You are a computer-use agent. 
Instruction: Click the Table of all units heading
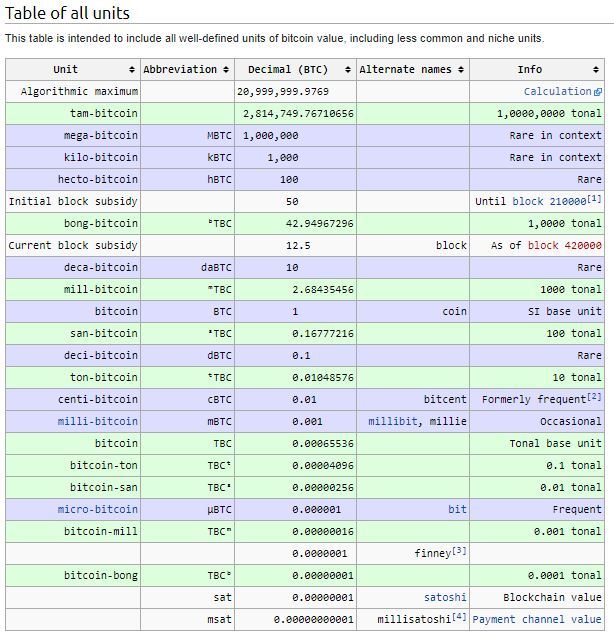click(67, 13)
